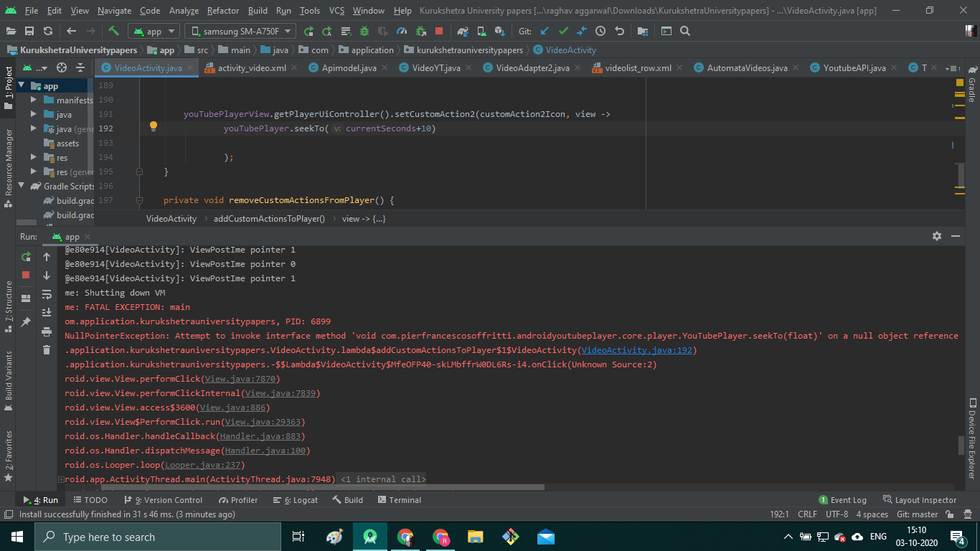This screenshot has height=551, width=980.
Task: Hide the Run panel with minus icon
Action: pos(956,236)
